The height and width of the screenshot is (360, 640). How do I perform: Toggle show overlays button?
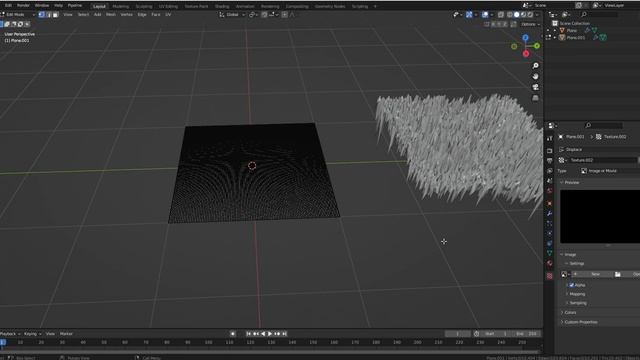point(485,15)
